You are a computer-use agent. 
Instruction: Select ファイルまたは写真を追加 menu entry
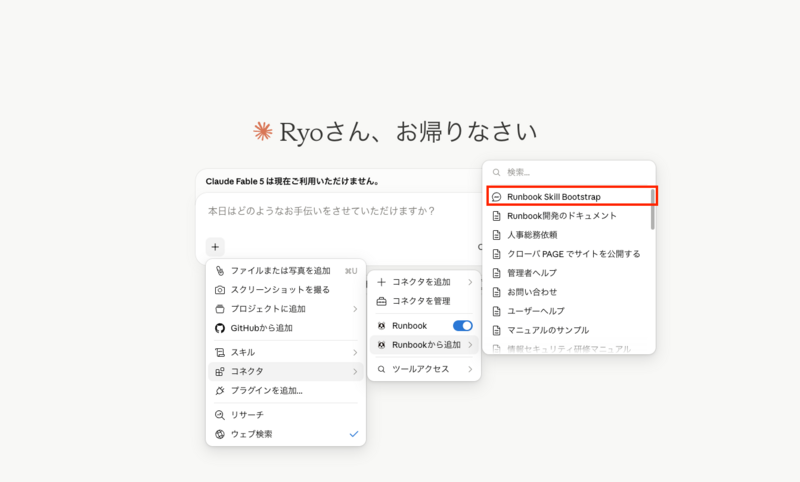286,271
